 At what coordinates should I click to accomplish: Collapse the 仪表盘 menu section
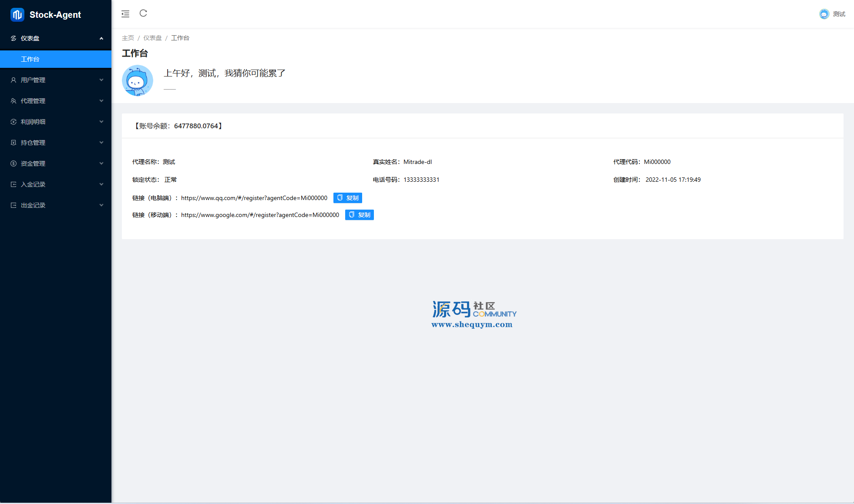101,38
